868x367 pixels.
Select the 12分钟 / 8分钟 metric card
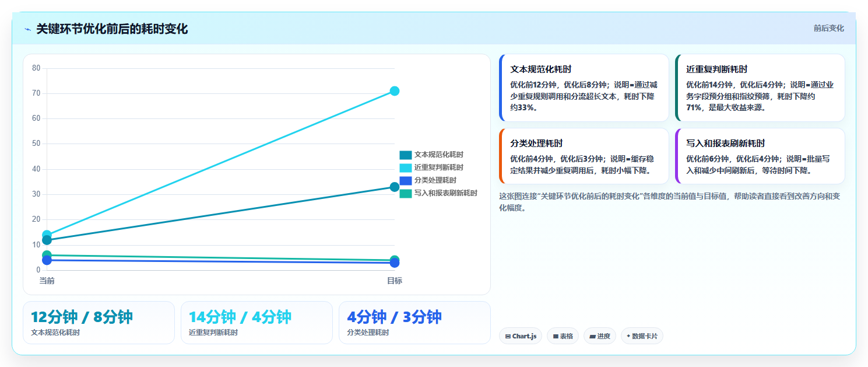(x=99, y=323)
